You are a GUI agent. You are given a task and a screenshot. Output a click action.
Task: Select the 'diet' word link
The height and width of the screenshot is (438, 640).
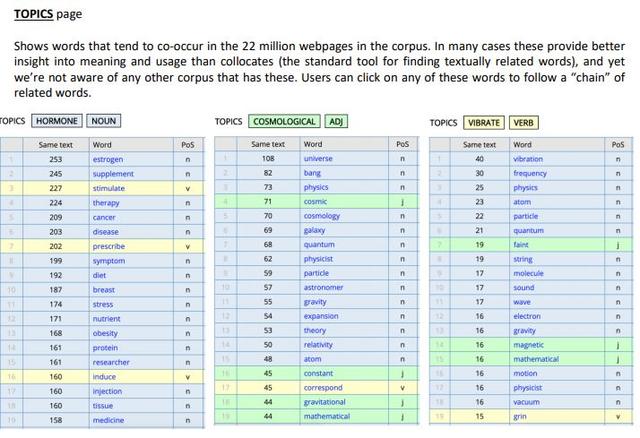(99, 275)
